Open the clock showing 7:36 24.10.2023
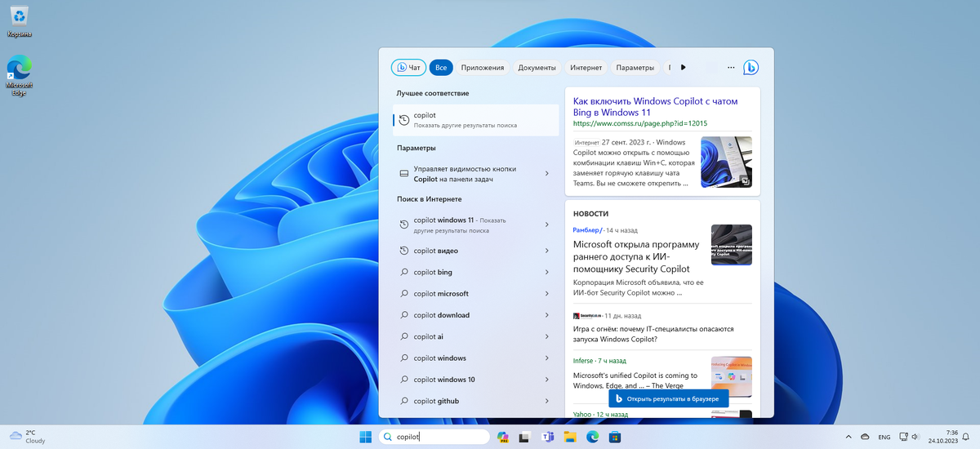 942,437
